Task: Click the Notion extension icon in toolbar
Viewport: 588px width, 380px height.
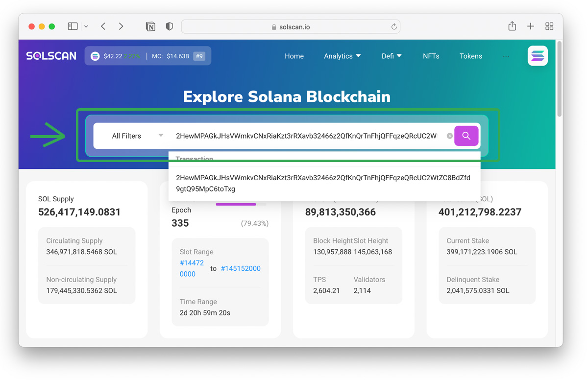Action: (150, 26)
